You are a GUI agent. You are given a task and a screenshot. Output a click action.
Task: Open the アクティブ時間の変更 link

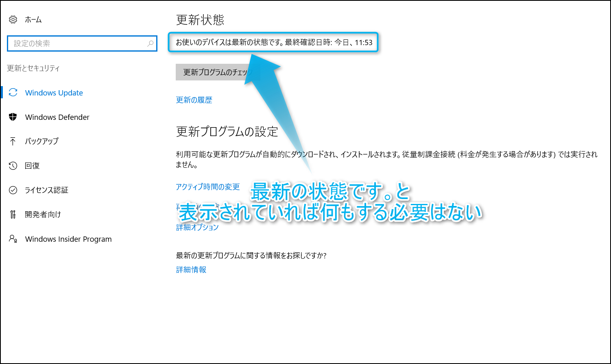(x=207, y=187)
